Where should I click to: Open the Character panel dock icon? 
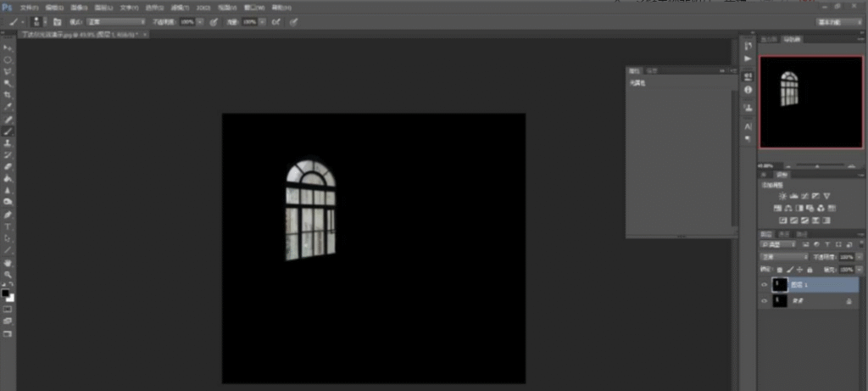coord(748,126)
